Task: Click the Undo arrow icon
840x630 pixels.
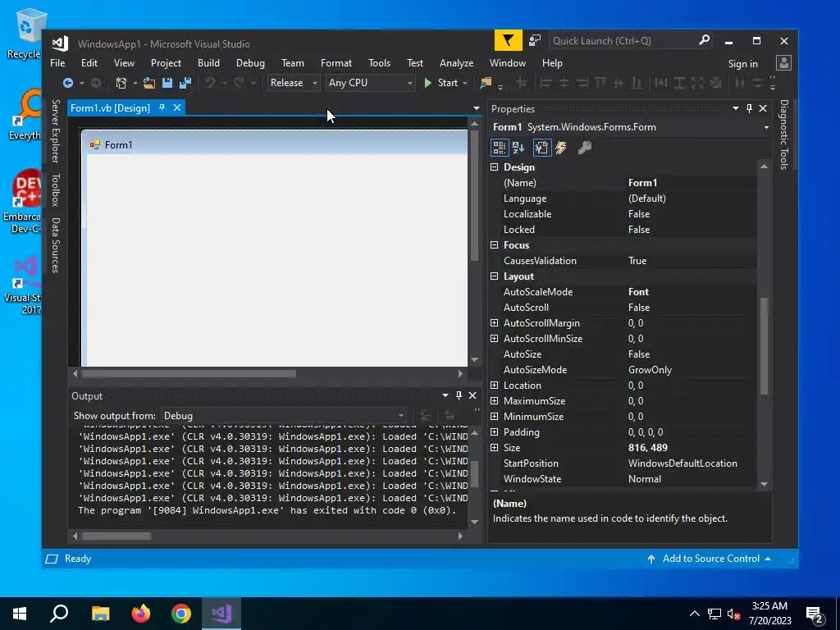Action: click(x=210, y=83)
